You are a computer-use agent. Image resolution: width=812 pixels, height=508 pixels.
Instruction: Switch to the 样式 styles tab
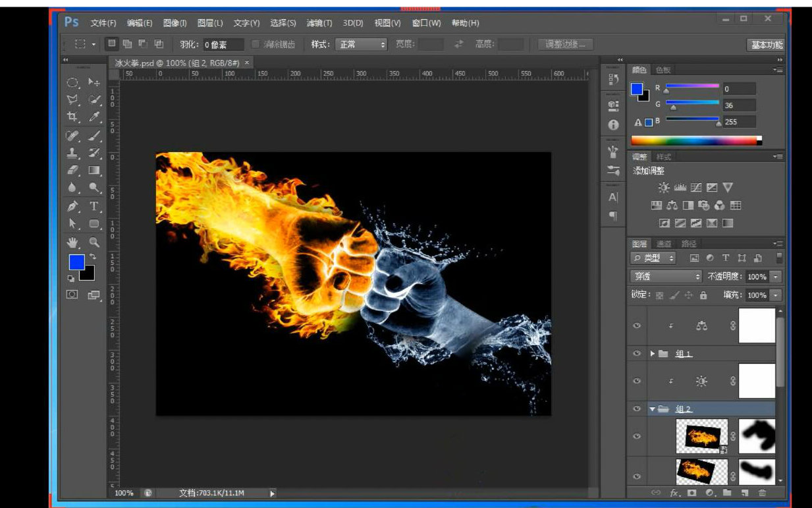664,157
